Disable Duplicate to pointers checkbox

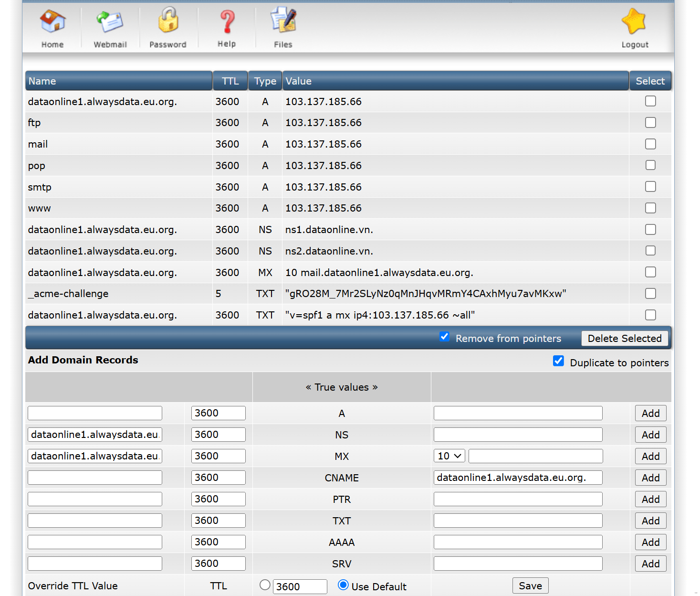[558, 361]
